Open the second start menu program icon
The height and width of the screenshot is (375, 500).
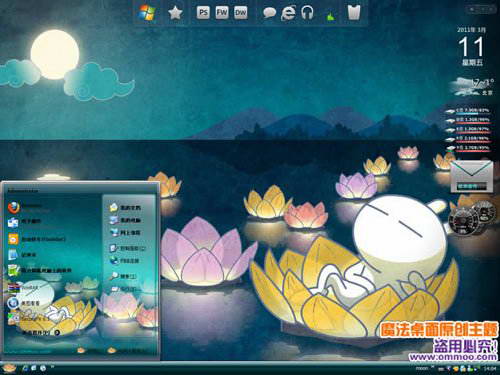pyautogui.click(x=13, y=222)
